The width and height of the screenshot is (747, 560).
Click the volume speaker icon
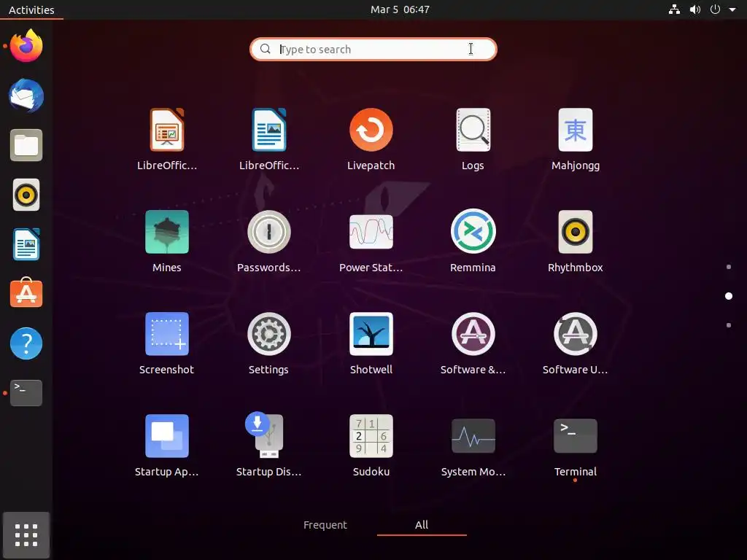click(x=695, y=9)
